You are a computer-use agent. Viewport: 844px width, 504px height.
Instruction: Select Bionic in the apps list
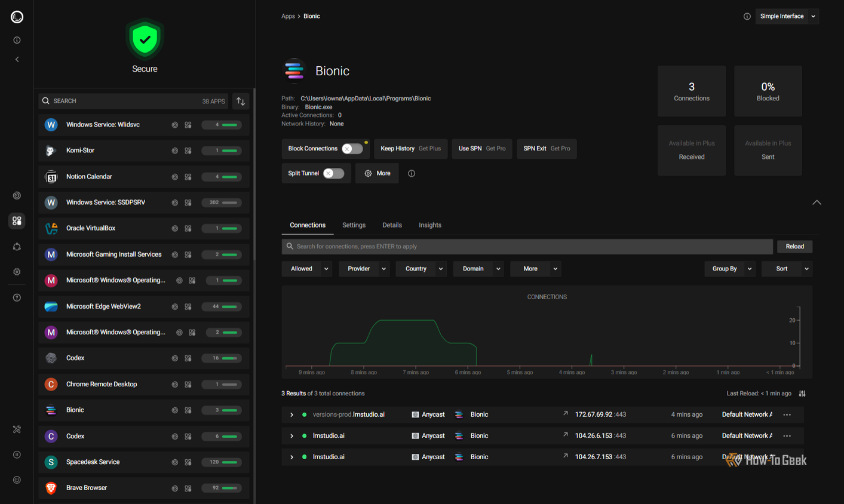144,410
